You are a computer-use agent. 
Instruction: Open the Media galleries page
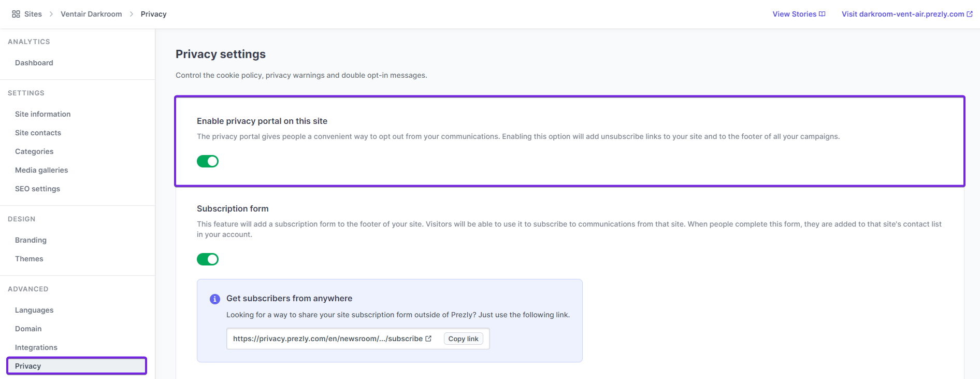coord(41,170)
